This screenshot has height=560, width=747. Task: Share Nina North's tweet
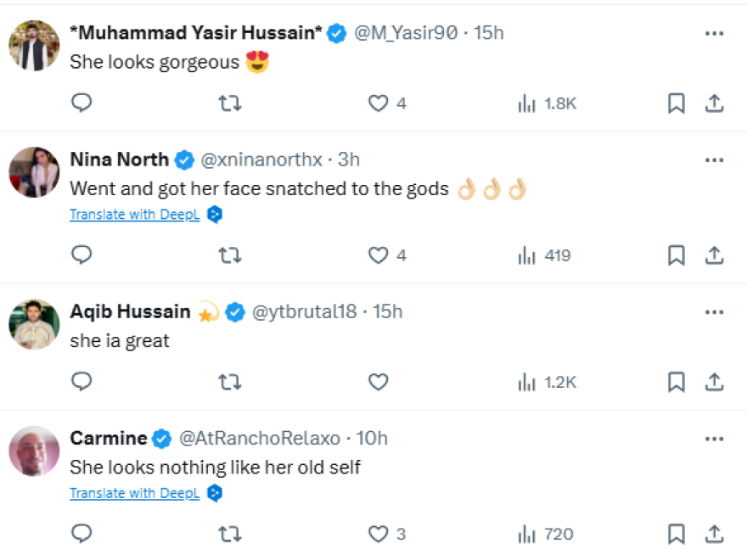coord(715,255)
